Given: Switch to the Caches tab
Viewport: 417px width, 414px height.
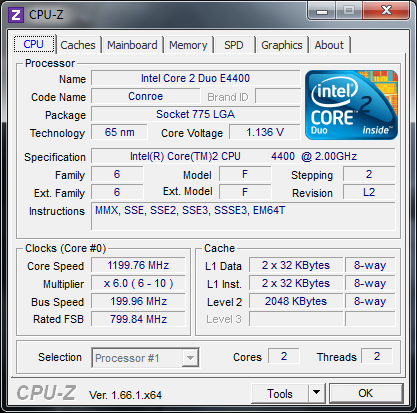Looking at the screenshot, I should [x=78, y=45].
